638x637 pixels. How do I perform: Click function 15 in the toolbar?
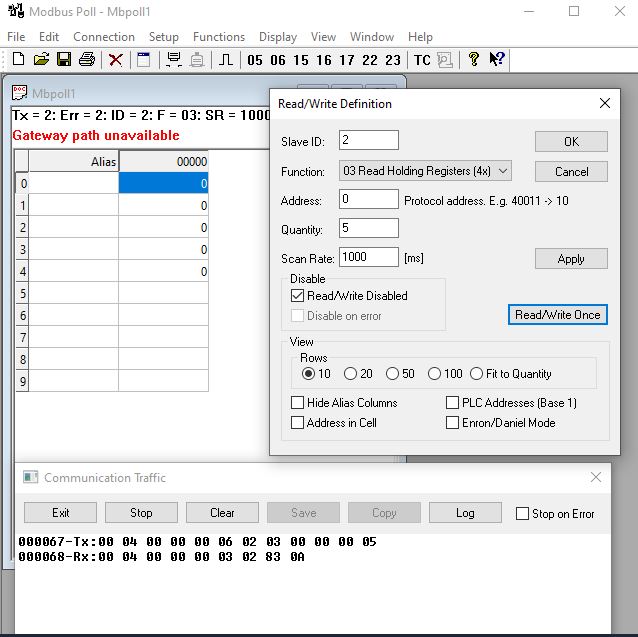301,60
